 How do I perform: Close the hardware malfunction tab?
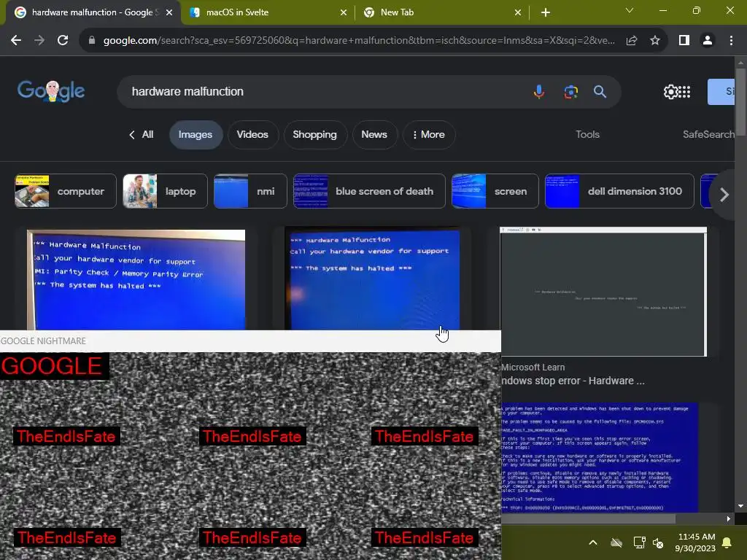click(169, 12)
